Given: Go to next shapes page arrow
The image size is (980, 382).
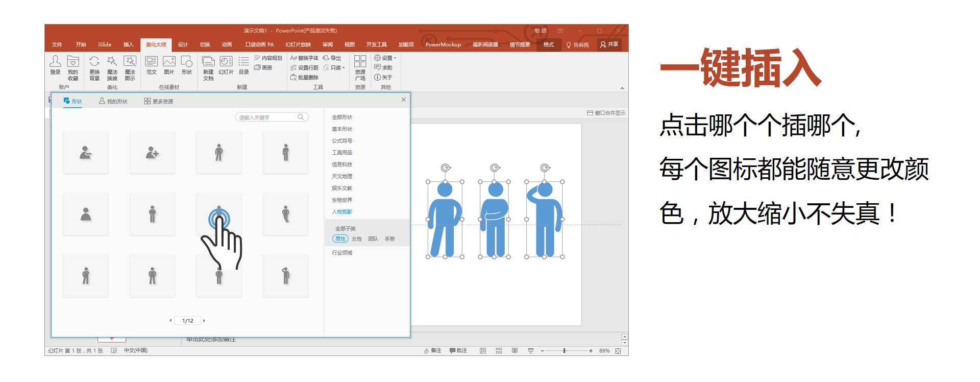Looking at the screenshot, I should pos(204,321).
